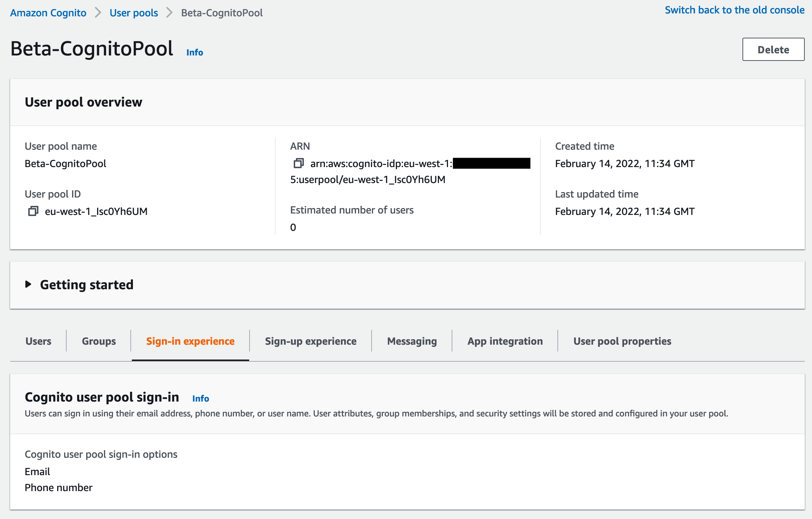
Task: Open the Groups tab
Action: point(99,341)
